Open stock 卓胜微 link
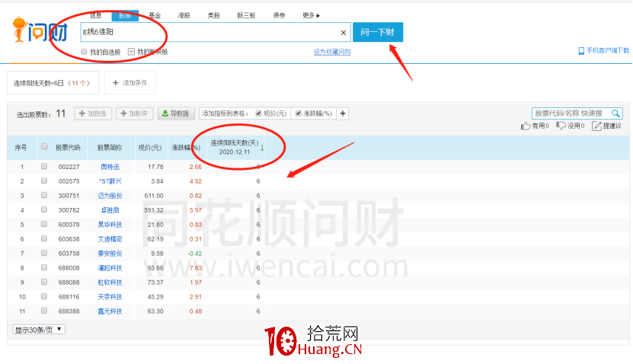This screenshot has width=633, height=364. pyautogui.click(x=110, y=210)
